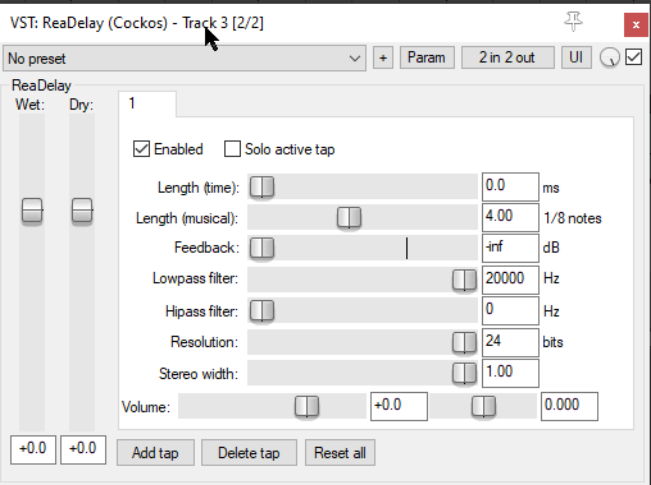This screenshot has width=651, height=485.
Task: Click the Lowpass 20000 Hz field
Action: (510, 279)
